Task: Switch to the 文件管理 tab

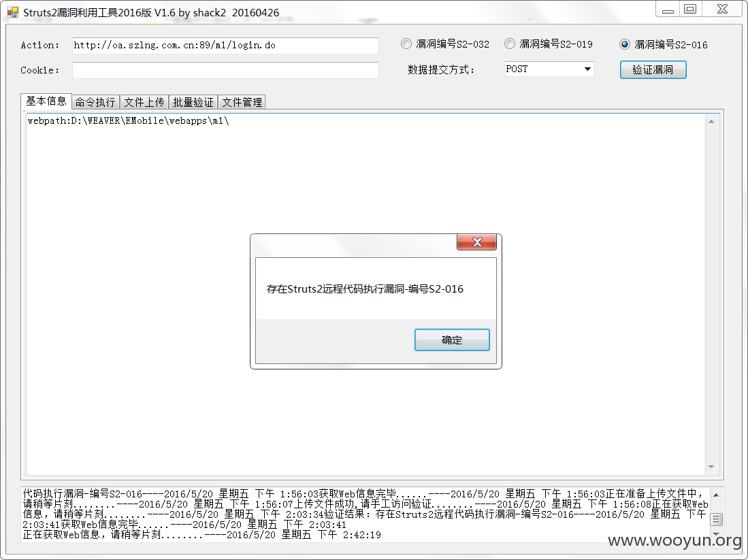Action: tap(242, 102)
